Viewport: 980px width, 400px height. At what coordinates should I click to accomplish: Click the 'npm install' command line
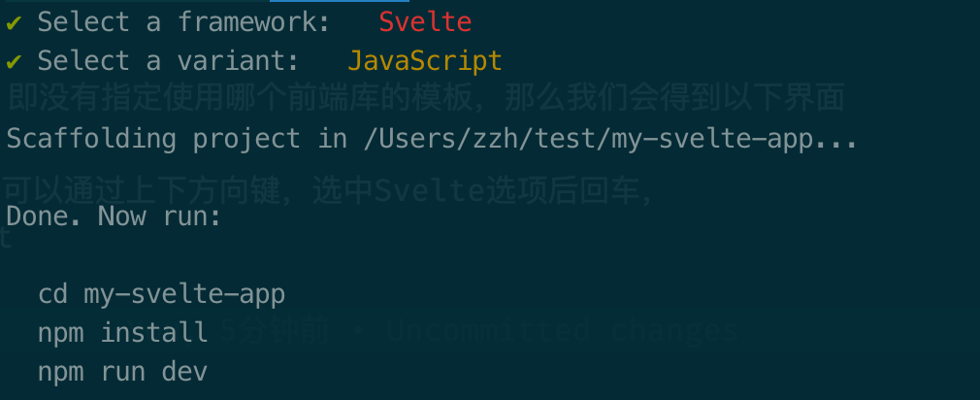point(122,332)
